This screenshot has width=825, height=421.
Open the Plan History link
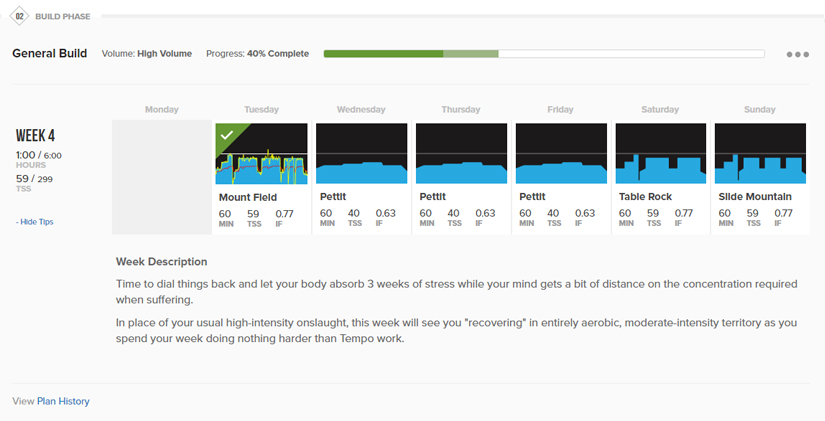(63, 401)
